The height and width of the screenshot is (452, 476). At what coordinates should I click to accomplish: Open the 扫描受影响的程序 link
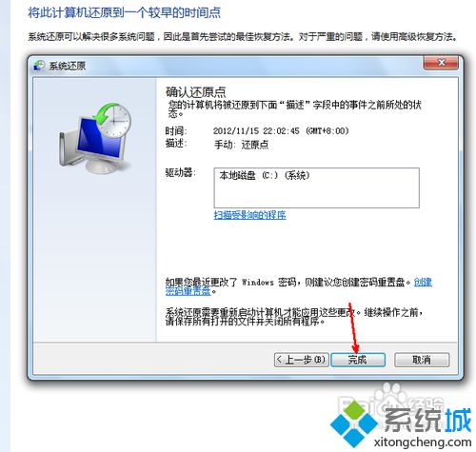click(249, 215)
